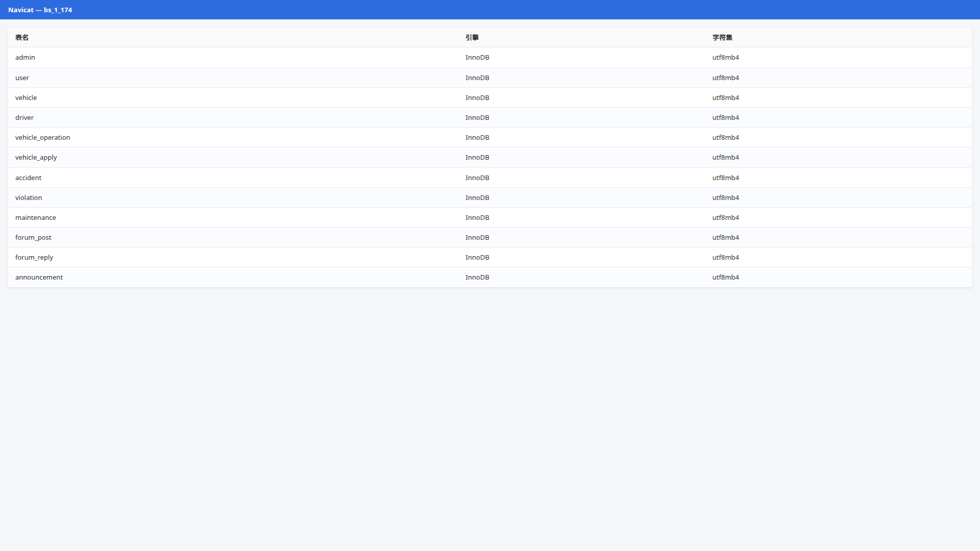980x551 pixels.
Task: Click utf8mb4 charset in vehicle_apply row
Action: click(726, 158)
